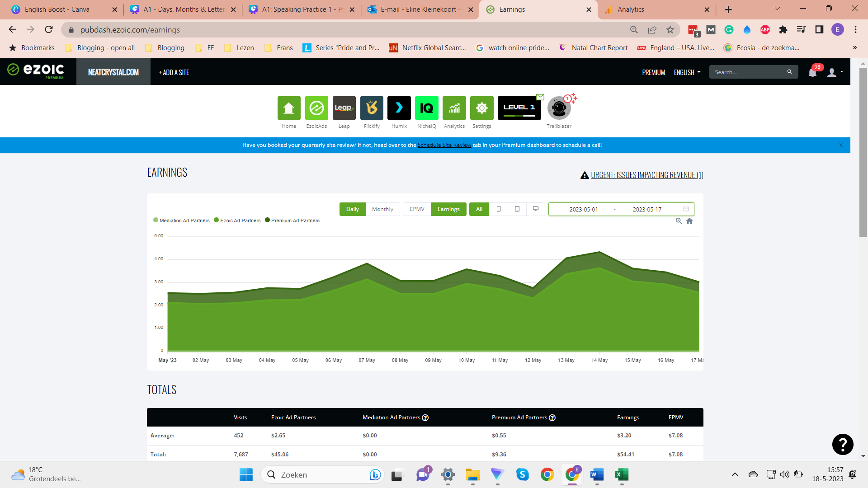The height and width of the screenshot is (488, 868).
Task: Open the Humix icon
Action: [x=399, y=108]
